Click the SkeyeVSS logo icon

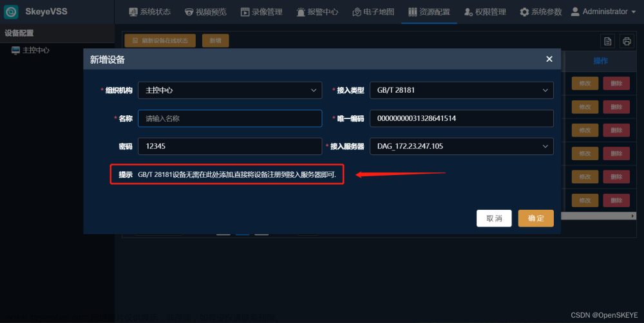point(11,12)
